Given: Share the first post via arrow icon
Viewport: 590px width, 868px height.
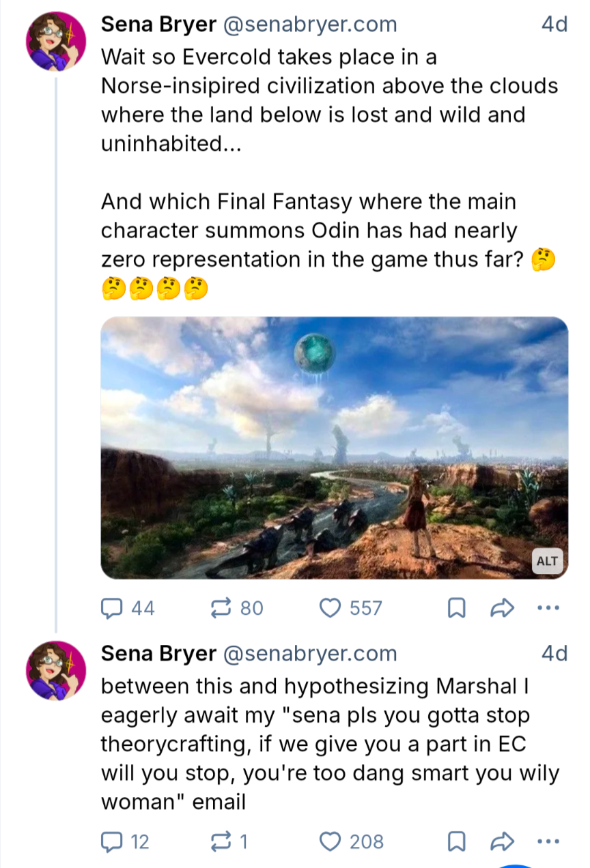Looking at the screenshot, I should tap(502, 608).
